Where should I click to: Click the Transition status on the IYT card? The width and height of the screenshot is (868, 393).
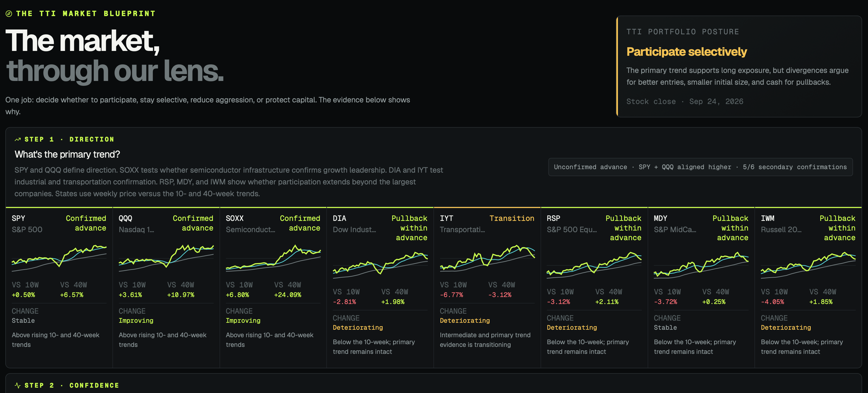tap(511, 218)
